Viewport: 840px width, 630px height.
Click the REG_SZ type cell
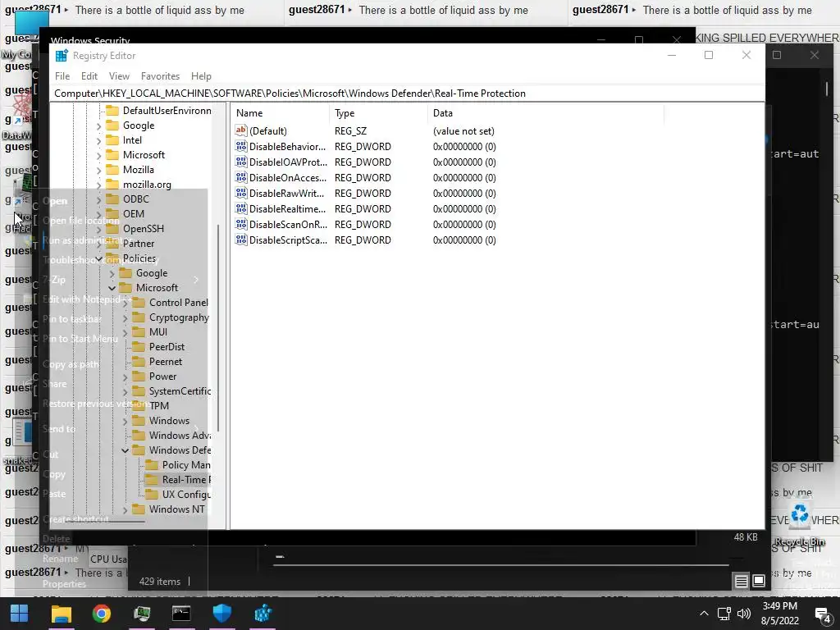[x=350, y=130]
